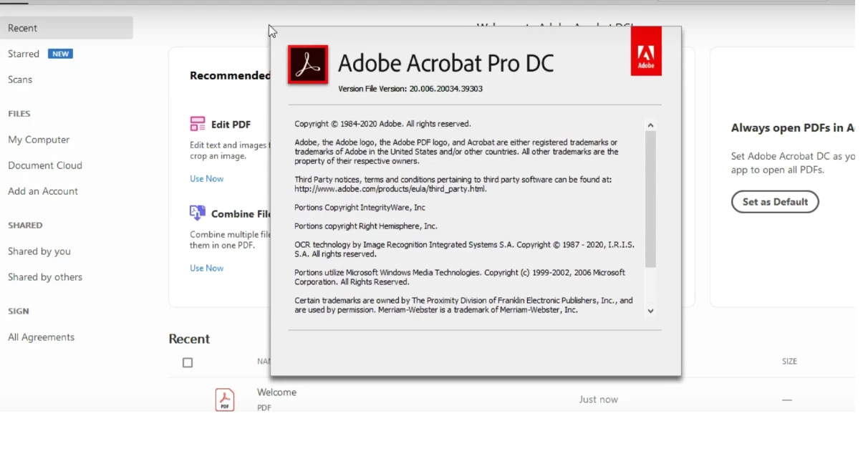The image size is (868, 464).
Task: Open Shared by others list
Action: point(45,277)
